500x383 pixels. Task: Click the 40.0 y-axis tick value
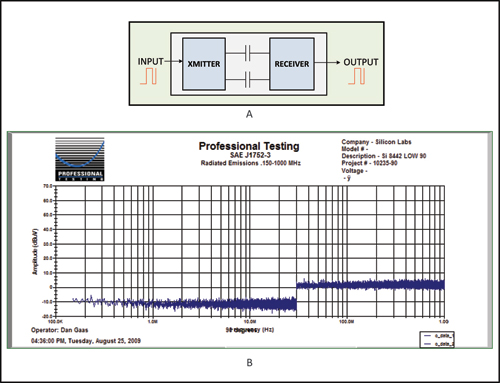[48, 229]
